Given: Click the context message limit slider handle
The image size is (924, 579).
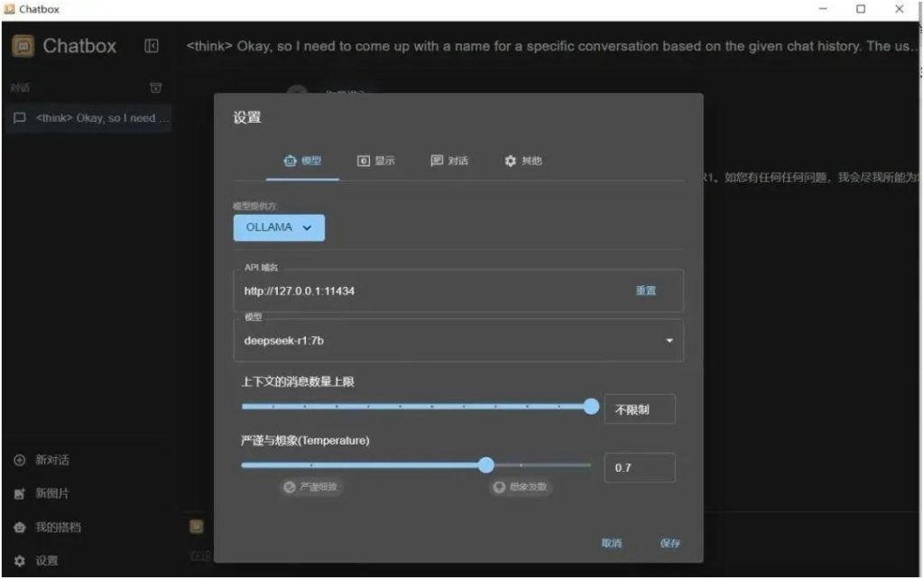Looking at the screenshot, I should 591,407.
